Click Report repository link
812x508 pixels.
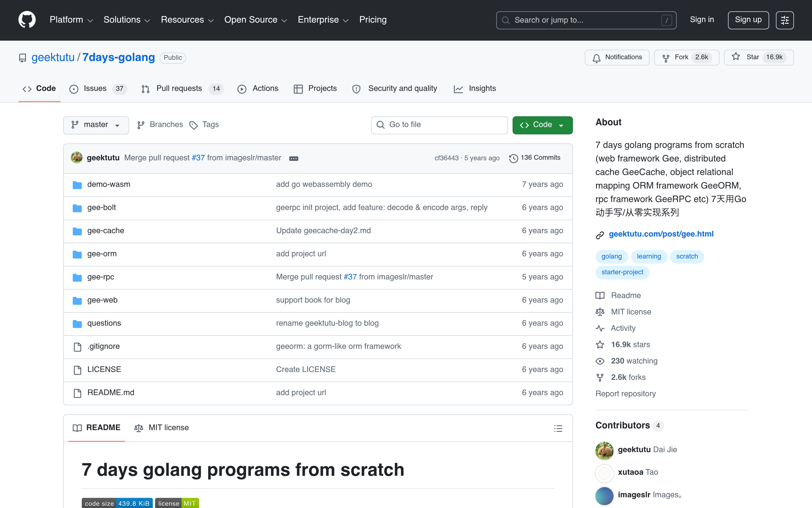[625, 394]
